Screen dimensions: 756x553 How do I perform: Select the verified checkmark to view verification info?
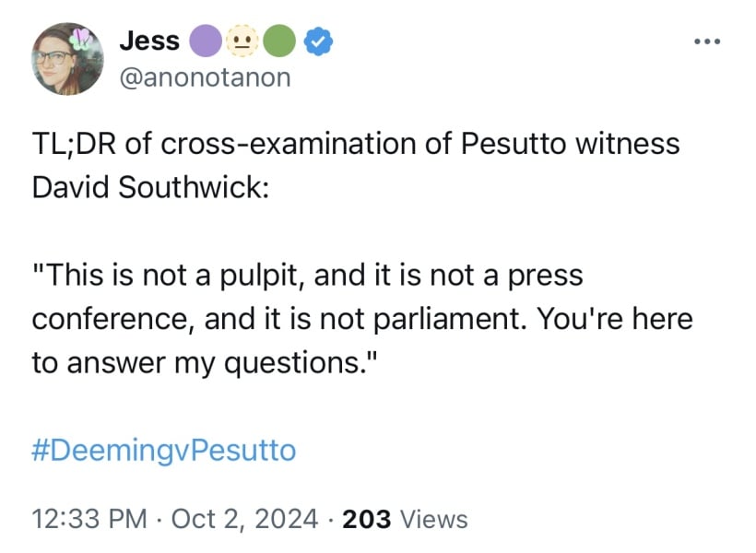tap(318, 41)
